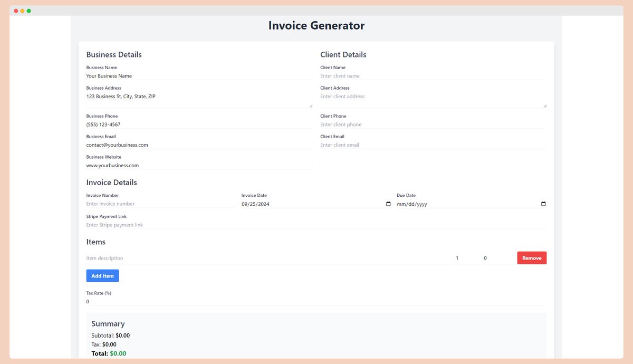The width and height of the screenshot is (633, 364).
Task: Click the Client Details heading
Action: [x=343, y=55]
